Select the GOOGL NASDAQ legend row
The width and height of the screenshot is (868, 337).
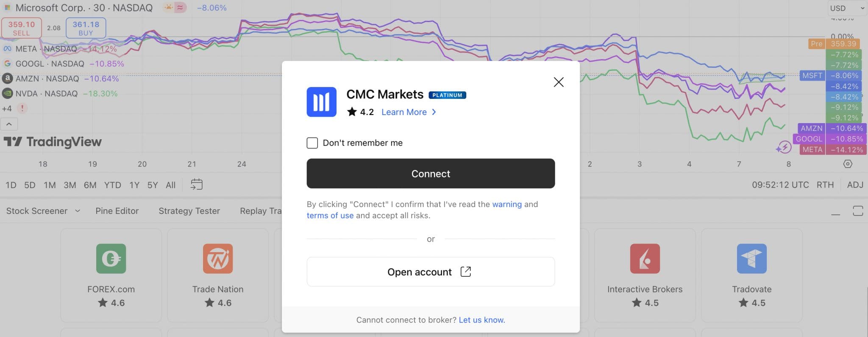[64, 64]
